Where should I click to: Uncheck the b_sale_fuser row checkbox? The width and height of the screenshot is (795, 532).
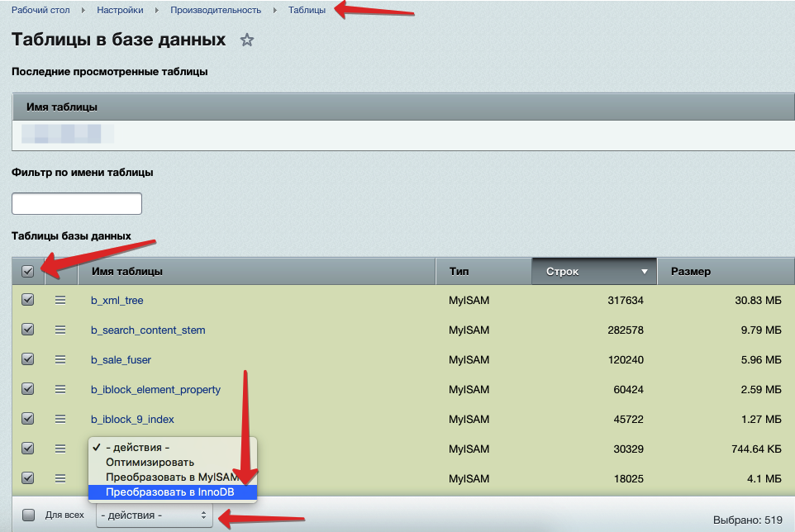tap(28, 359)
